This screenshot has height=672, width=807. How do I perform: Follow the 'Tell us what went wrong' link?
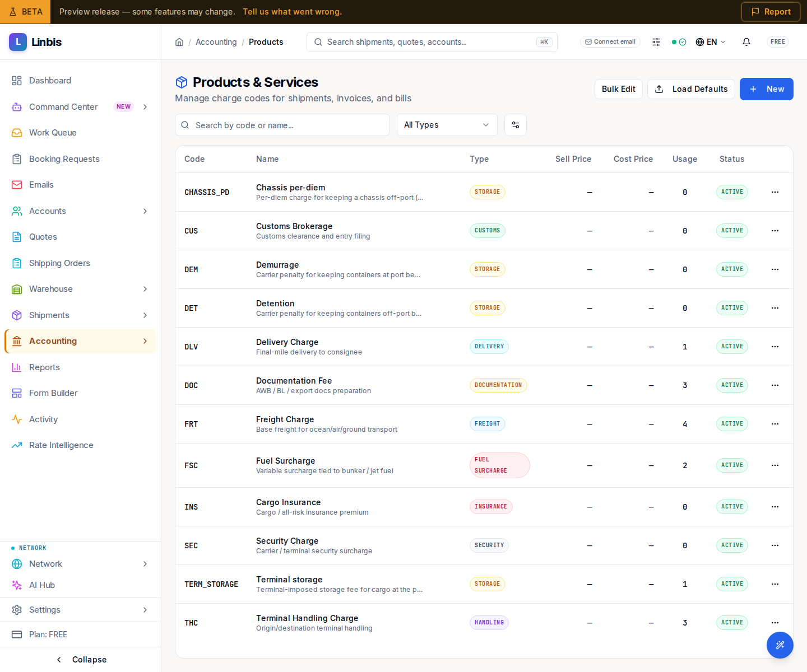click(x=292, y=12)
